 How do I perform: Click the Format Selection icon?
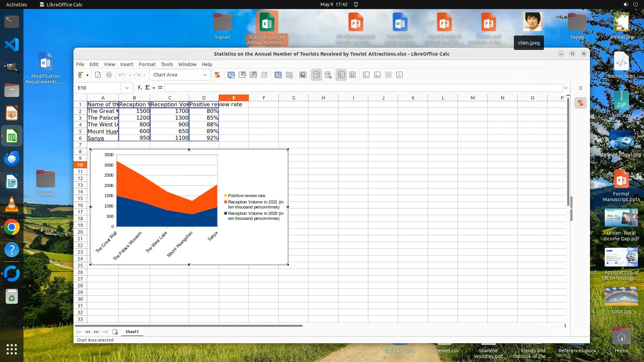tap(217, 75)
